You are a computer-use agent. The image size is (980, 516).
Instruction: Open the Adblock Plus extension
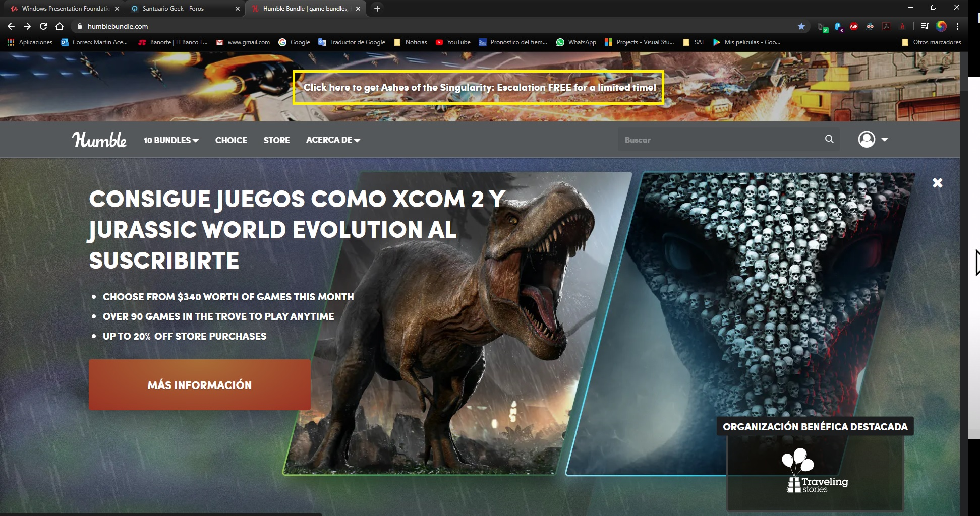(x=854, y=26)
